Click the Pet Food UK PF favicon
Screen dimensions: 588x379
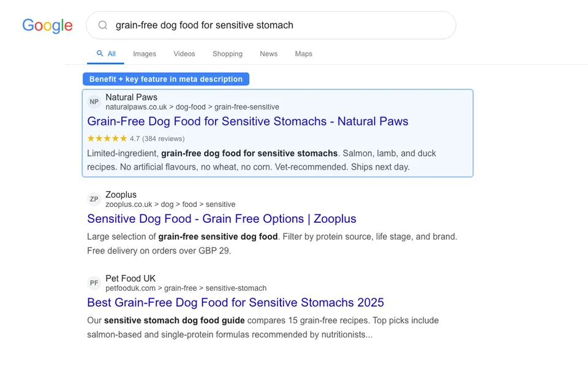(94, 283)
